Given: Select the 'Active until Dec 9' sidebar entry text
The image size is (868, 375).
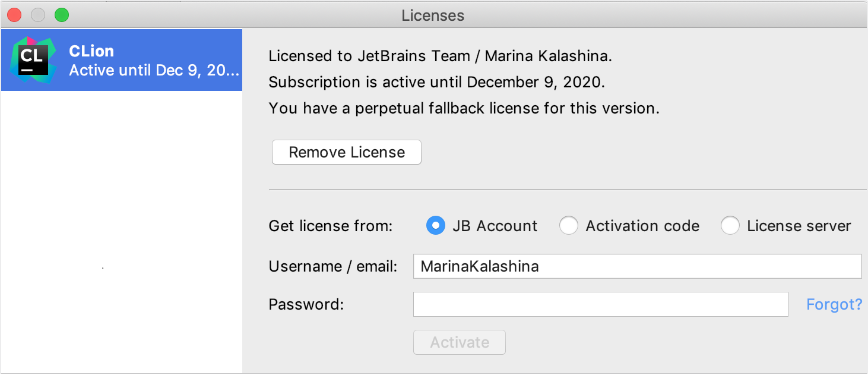Looking at the screenshot, I should coord(154,70).
